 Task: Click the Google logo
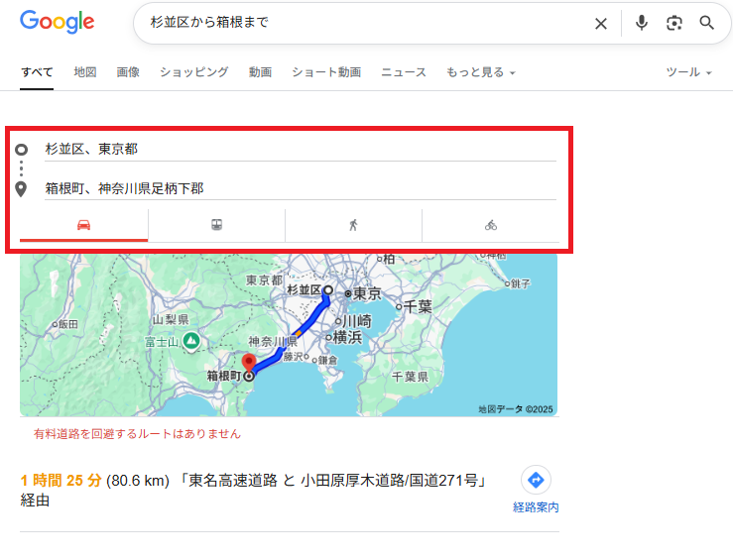[58, 22]
